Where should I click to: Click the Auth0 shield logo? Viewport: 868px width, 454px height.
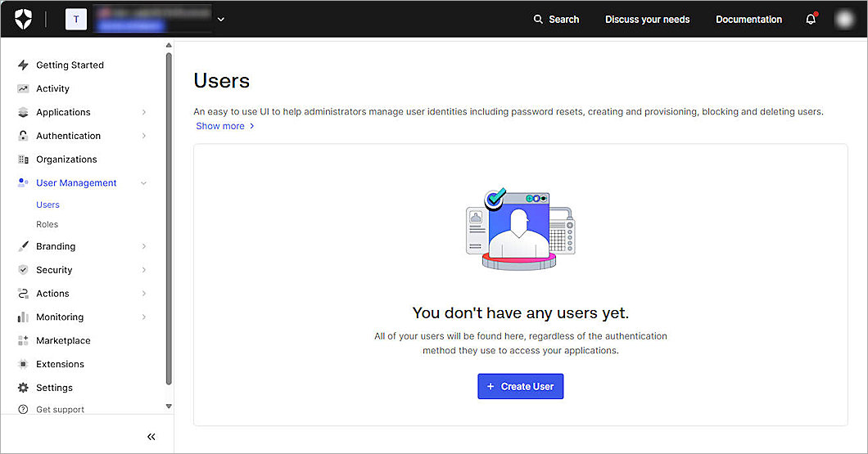pyautogui.click(x=23, y=20)
